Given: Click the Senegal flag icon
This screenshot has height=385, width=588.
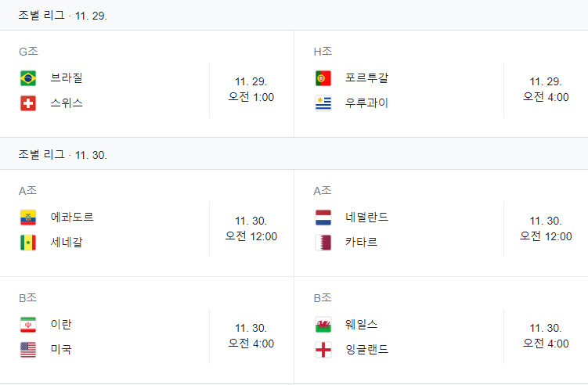Looking at the screenshot, I should point(28,242).
